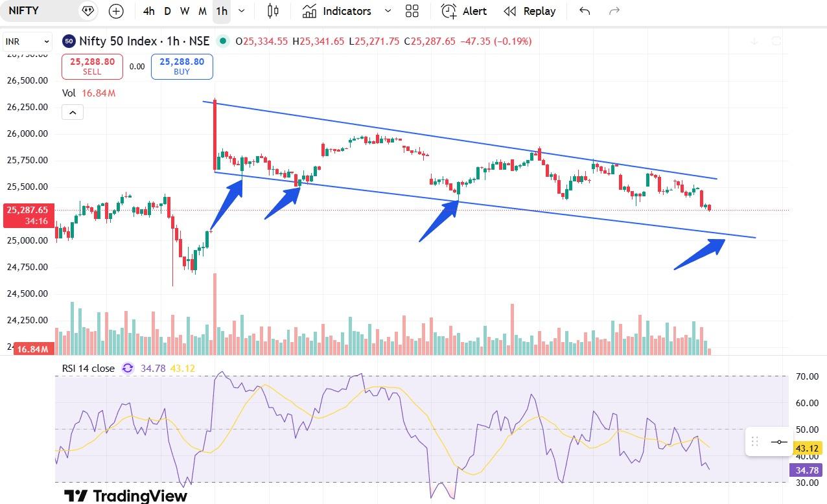This screenshot has height=504, width=827.
Task: Open the candlestick chart type selector
Action: 273,11
